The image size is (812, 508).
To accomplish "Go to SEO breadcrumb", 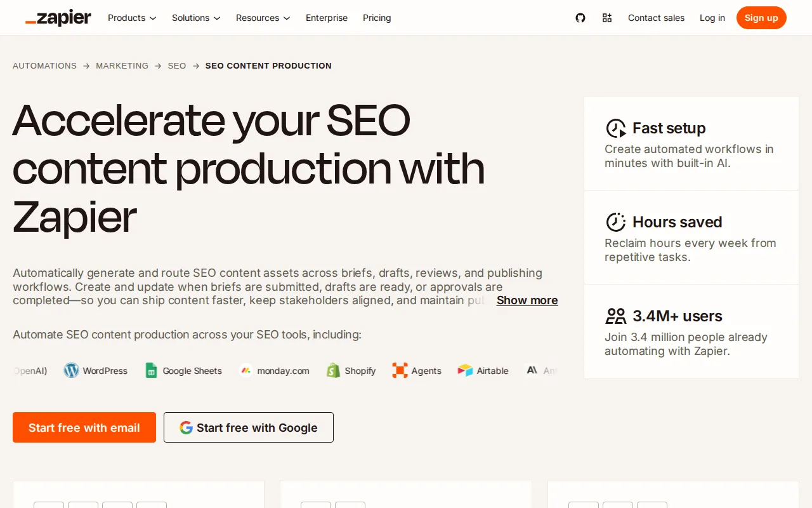I will click(x=177, y=65).
